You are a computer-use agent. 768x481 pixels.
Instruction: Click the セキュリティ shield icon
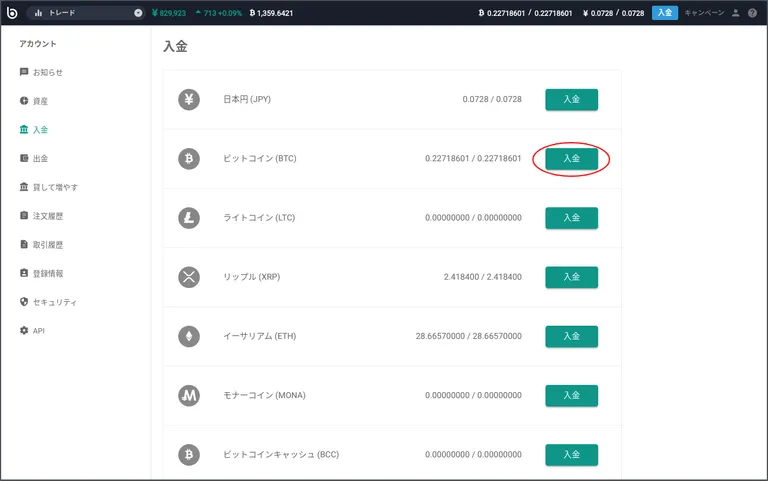pos(24,302)
